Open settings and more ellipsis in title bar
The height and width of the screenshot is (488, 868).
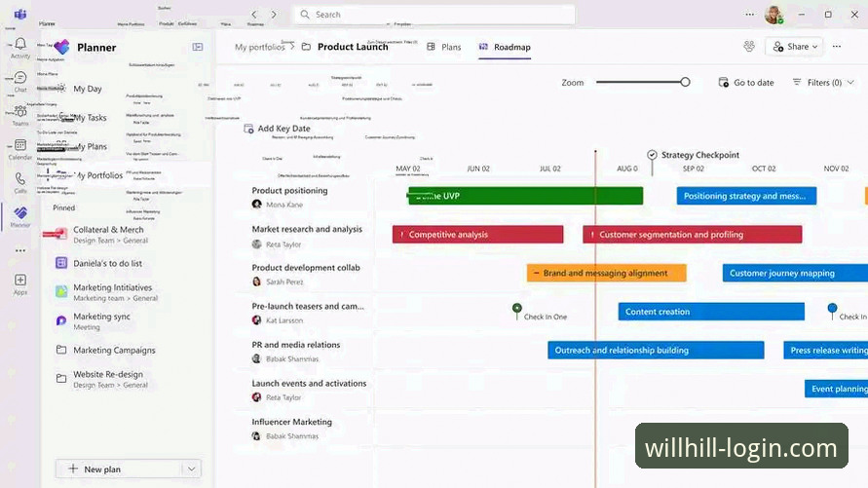tap(749, 15)
